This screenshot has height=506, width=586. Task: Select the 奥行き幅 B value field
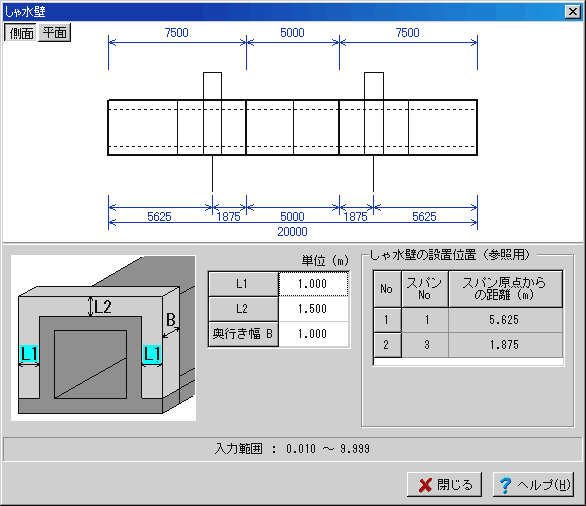click(313, 333)
